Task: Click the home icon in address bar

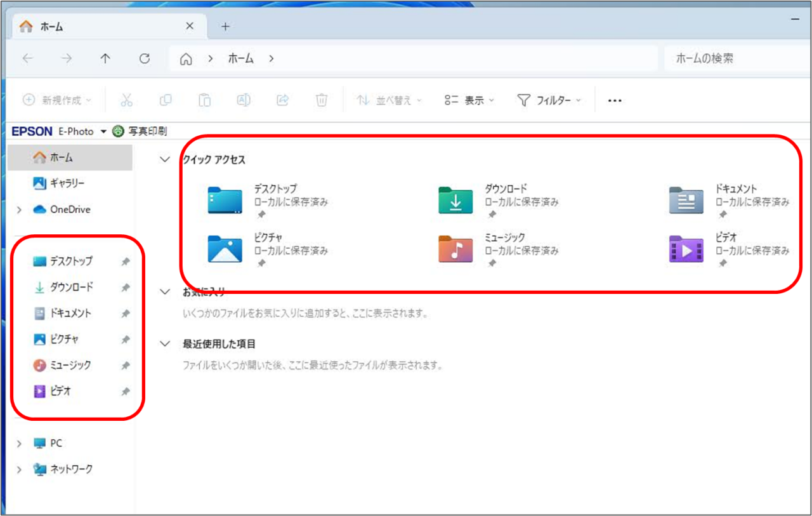Action: [x=185, y=58]
